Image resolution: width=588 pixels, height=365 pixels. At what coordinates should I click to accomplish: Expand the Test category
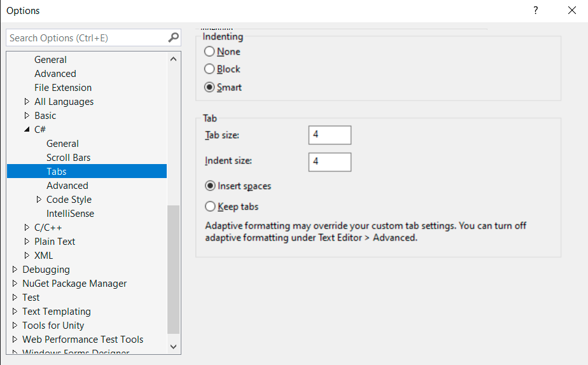coord(15,297)
